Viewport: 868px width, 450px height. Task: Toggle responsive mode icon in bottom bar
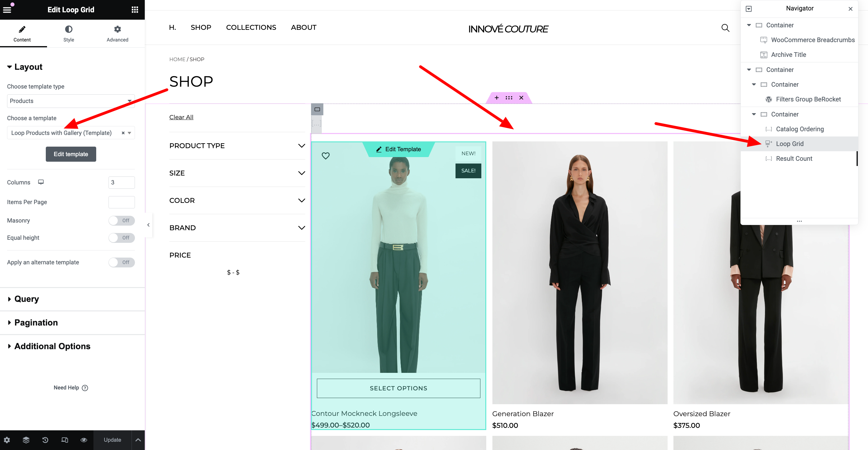(x=65, y=440)
